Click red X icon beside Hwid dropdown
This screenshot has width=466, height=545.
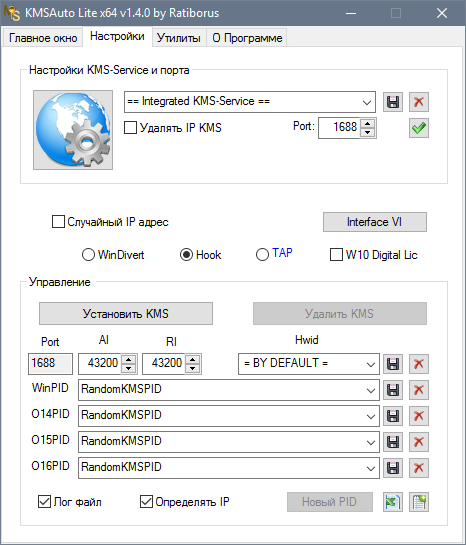pos(419,364)
